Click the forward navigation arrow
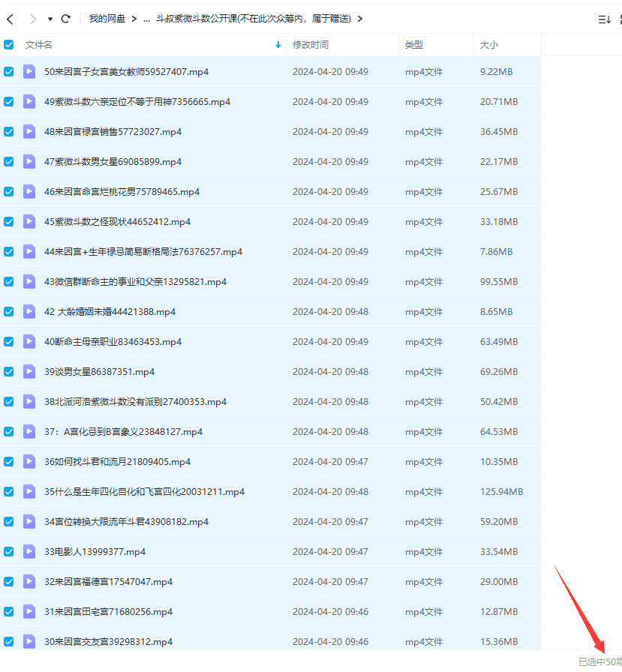Viewport: 622px width, 672px height. click(32, 19)
